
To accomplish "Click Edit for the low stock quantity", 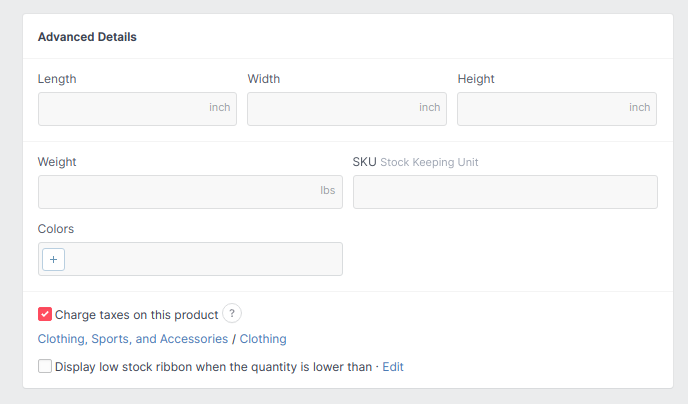I will 393,367.
